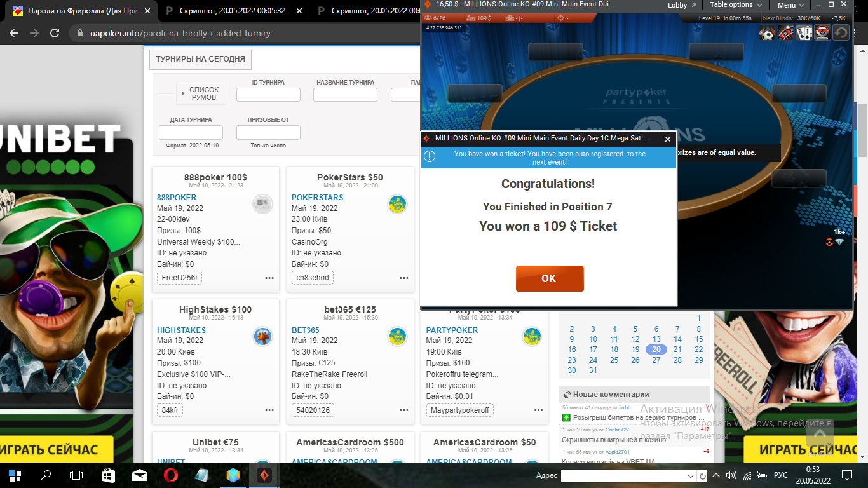Open Task View on the taskbar
868x488 pixels.
[x=76, y=475]
